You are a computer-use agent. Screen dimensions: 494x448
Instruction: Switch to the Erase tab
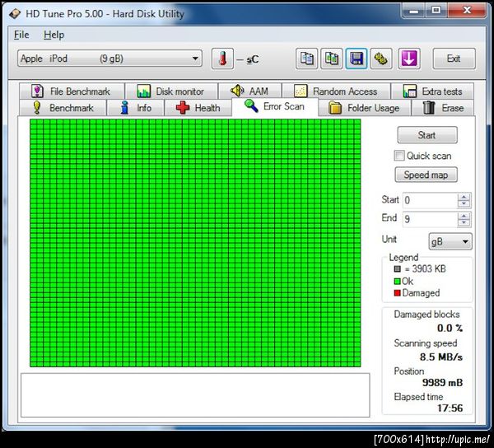coord(443,108)
